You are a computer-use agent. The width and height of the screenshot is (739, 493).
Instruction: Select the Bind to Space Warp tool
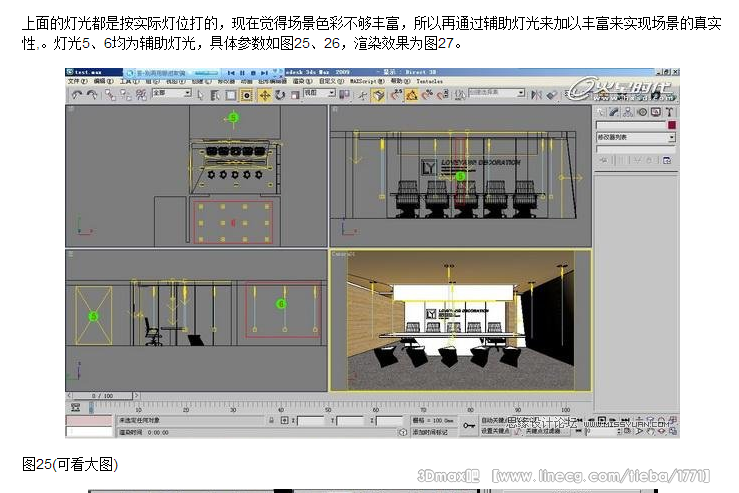141,95
